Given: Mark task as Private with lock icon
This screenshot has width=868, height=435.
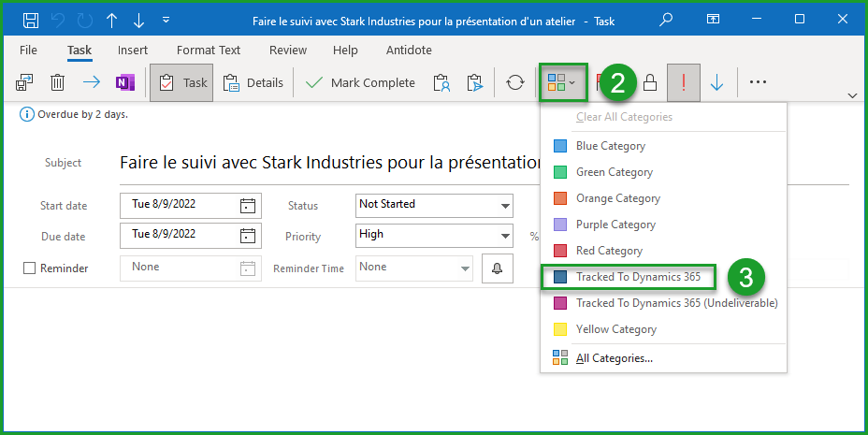Looking at the screenshot, I should 649,82.
